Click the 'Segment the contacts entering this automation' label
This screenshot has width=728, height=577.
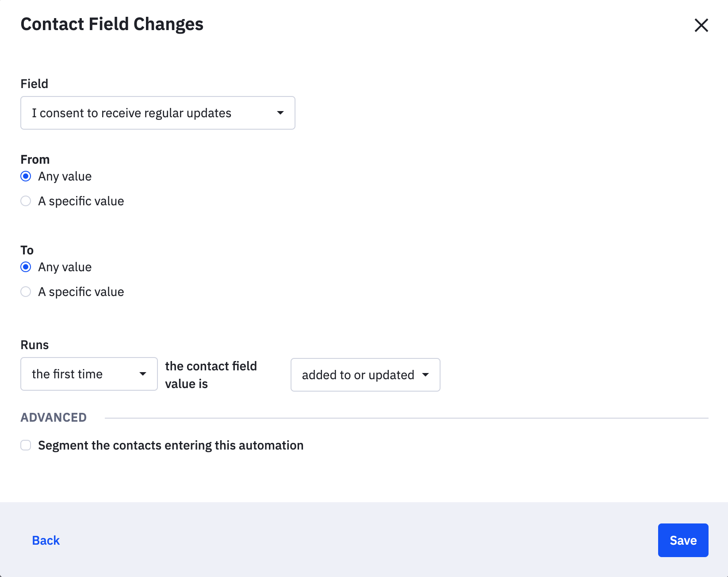[171, 445]
